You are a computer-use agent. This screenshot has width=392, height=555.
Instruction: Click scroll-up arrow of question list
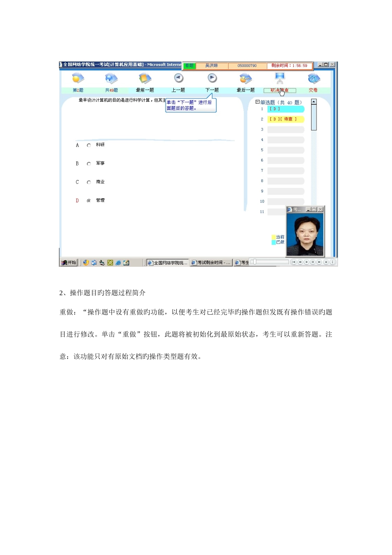pyautogui.click(x=314, y=102)
